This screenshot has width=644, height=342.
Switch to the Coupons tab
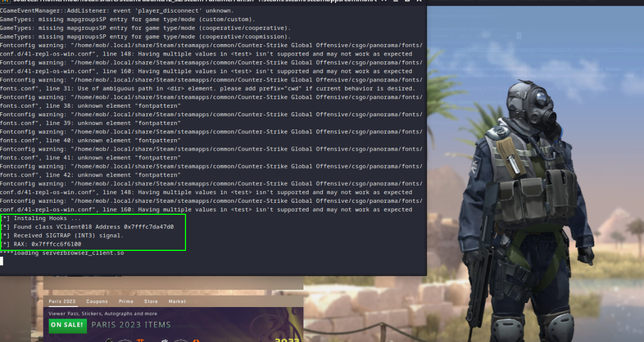(x=97, y=301)
